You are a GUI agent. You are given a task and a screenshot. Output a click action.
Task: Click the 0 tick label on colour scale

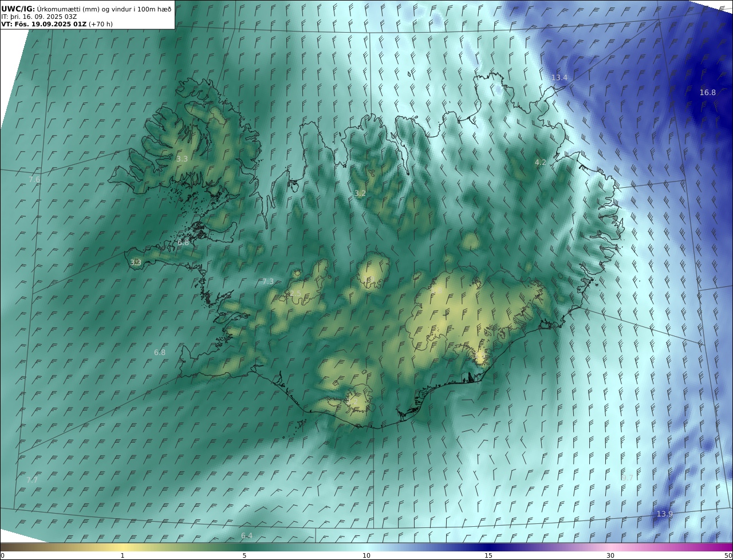pyautogui.click(x=2, y=555)
